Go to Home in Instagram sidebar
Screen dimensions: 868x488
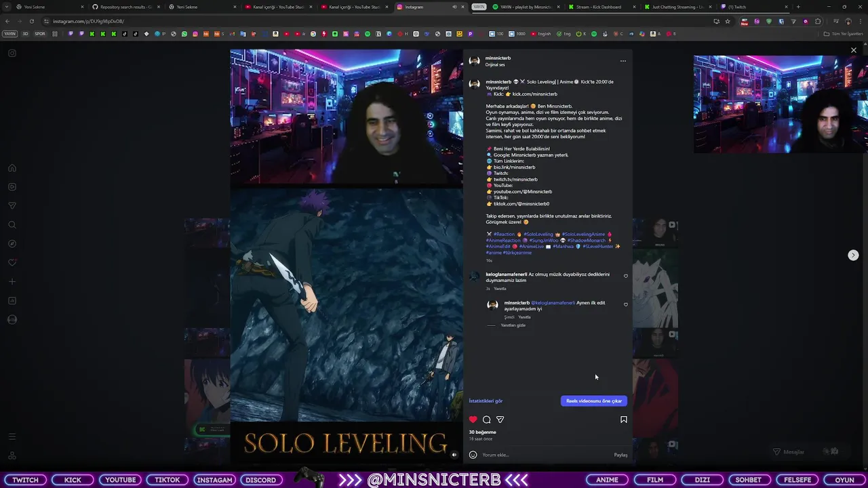pos(12,168)
